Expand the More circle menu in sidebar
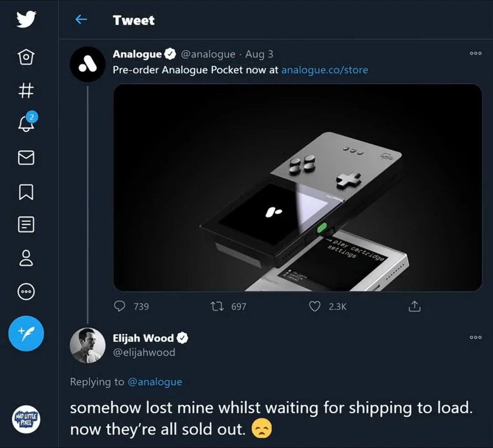The width and height of the screenshot is (493, 448). click(x=26, y=290)
